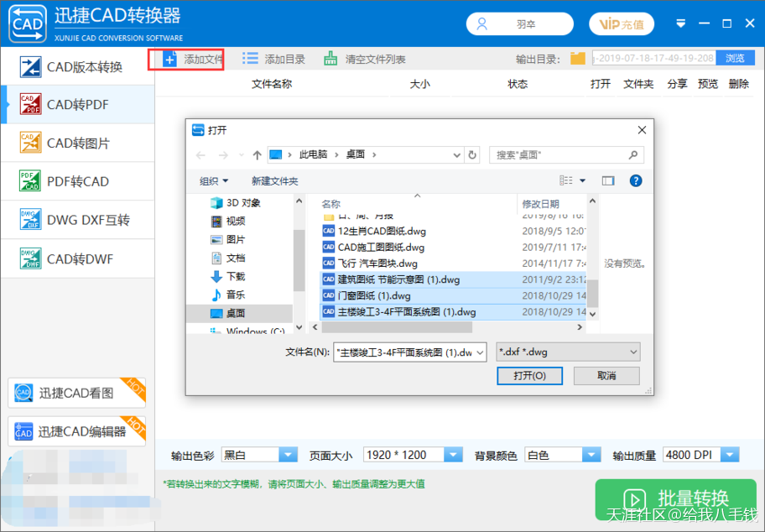
Task: Select file 门窗图纸 (1).dwg
Action: tap(453, 295)
